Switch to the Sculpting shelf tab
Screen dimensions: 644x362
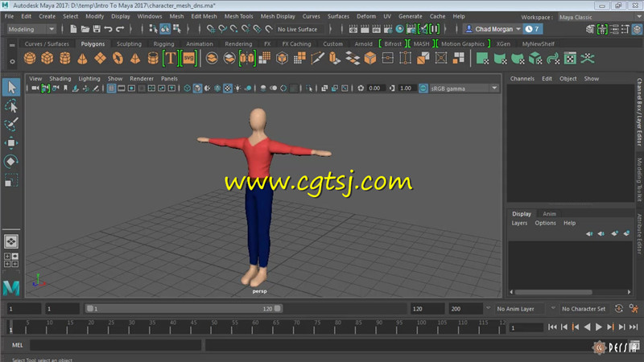[129, 44]
